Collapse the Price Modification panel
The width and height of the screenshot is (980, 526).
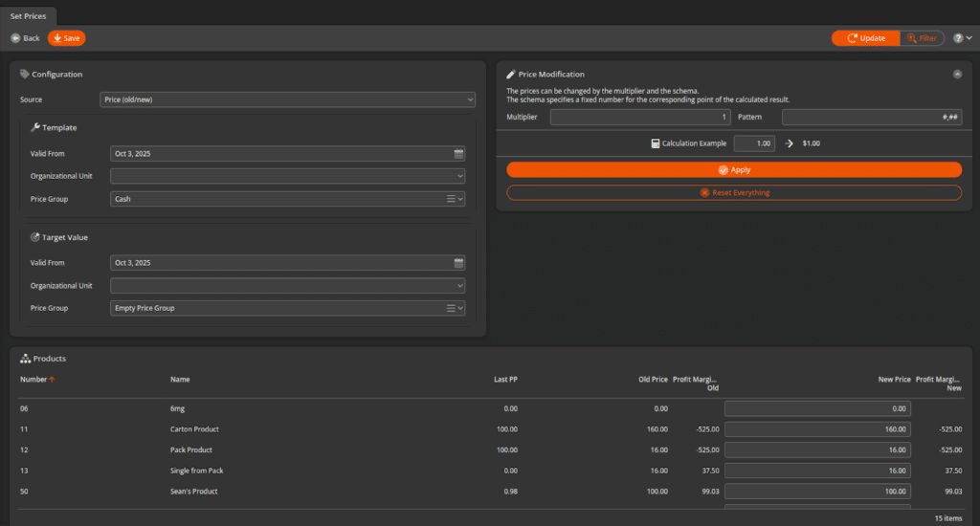pyautogui.click(x=957, y=74)
